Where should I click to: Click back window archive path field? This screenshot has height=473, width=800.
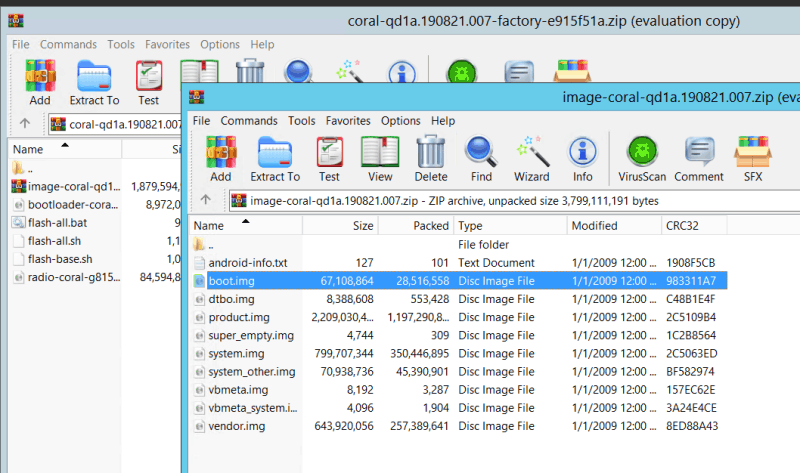point(115,124)
